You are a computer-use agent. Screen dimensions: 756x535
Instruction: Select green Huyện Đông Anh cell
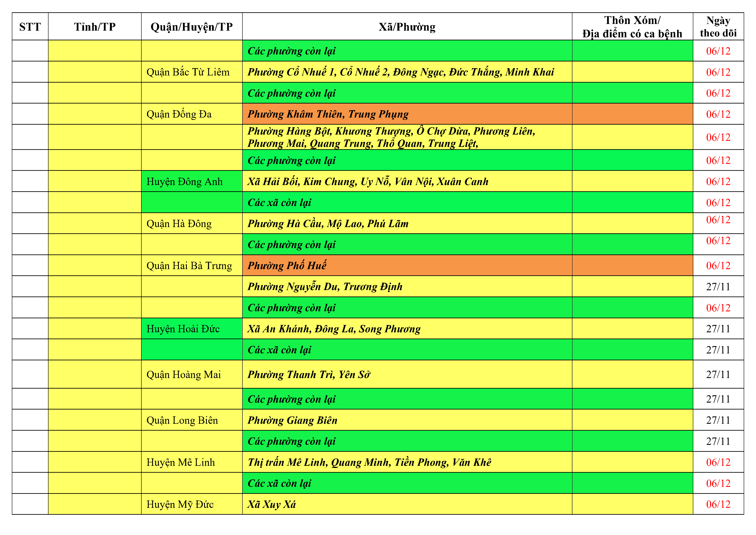pos(185,182)
